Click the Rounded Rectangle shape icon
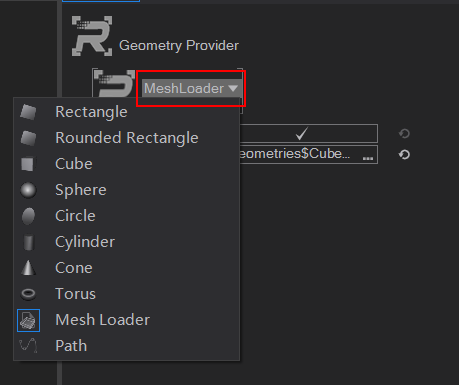459x385 pixels. pos(28,138)
